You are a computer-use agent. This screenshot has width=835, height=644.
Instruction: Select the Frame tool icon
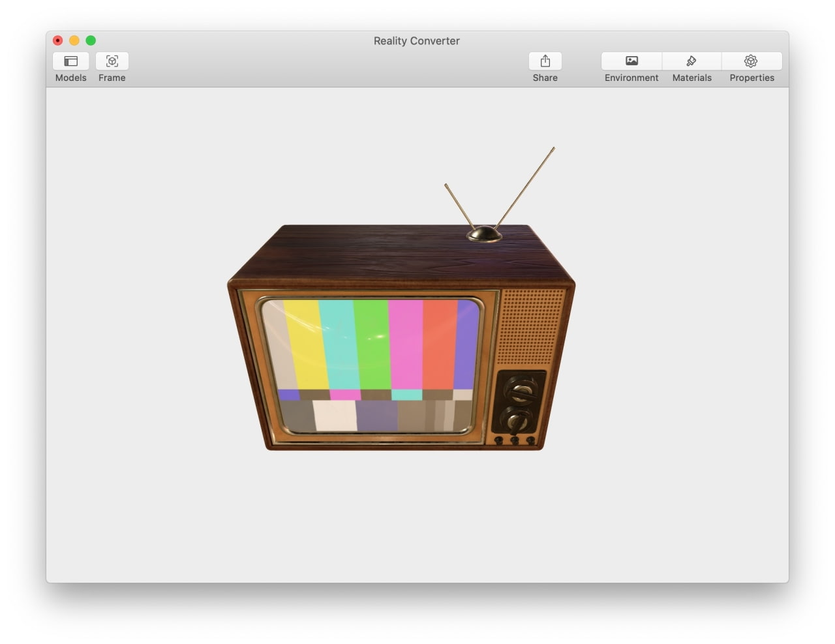pos(112,61)
